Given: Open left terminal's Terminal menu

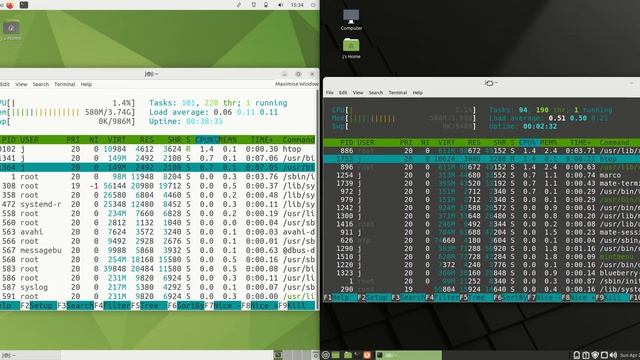Looking at the screenshot, I should coord(64,84).
